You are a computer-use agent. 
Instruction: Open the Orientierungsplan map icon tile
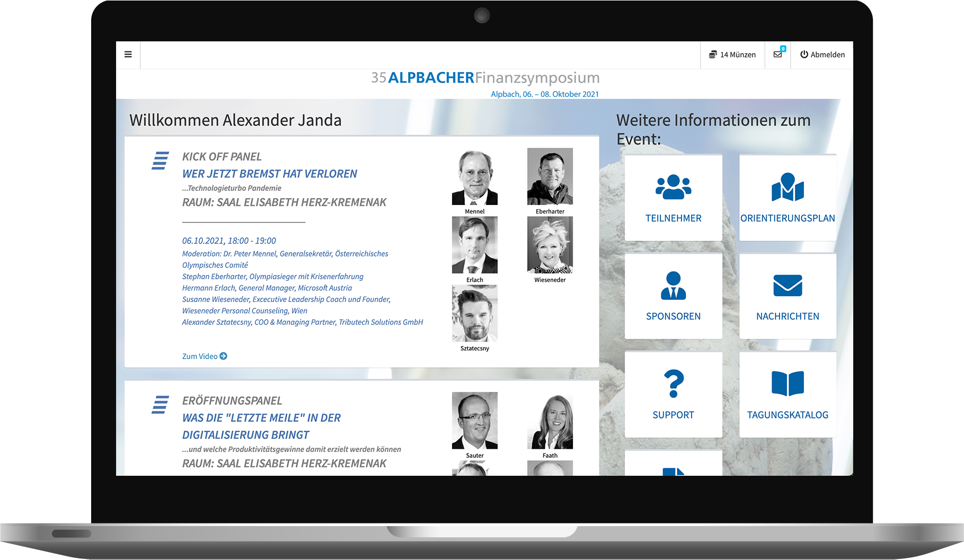(x=788, y=198)
